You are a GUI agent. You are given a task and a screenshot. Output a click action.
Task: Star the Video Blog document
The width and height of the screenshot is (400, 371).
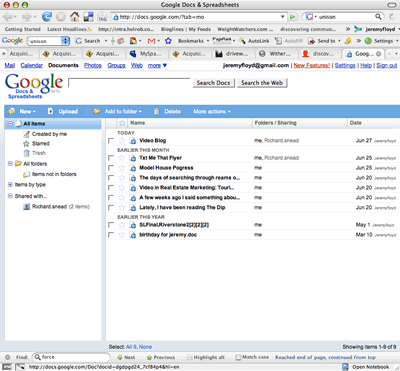(122, 141)
